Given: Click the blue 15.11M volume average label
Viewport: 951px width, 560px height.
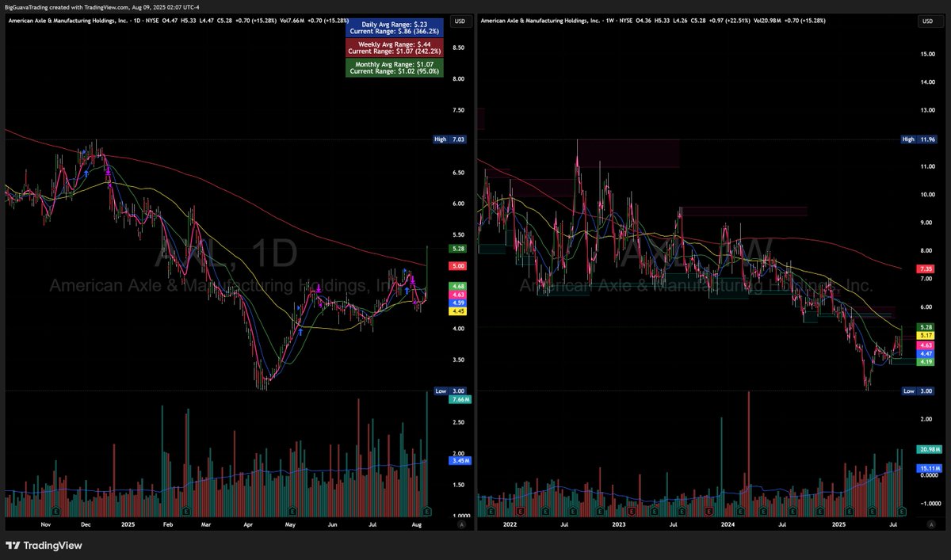Looking at the screenshot, I should (930, 469).
